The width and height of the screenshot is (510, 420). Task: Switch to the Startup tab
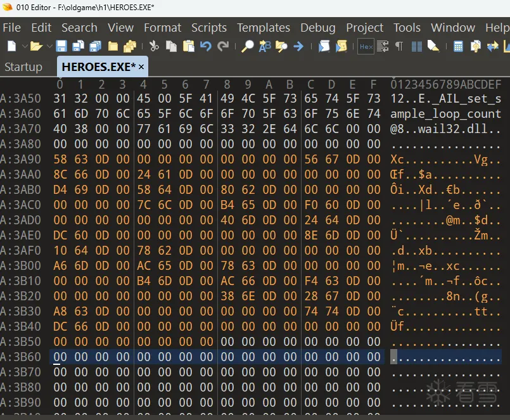tap(23, 67)
